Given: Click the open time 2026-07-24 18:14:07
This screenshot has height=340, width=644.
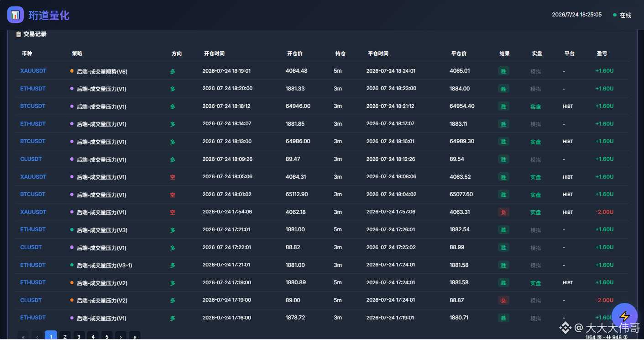Looking at the screenshot, I should pos(227,124).
